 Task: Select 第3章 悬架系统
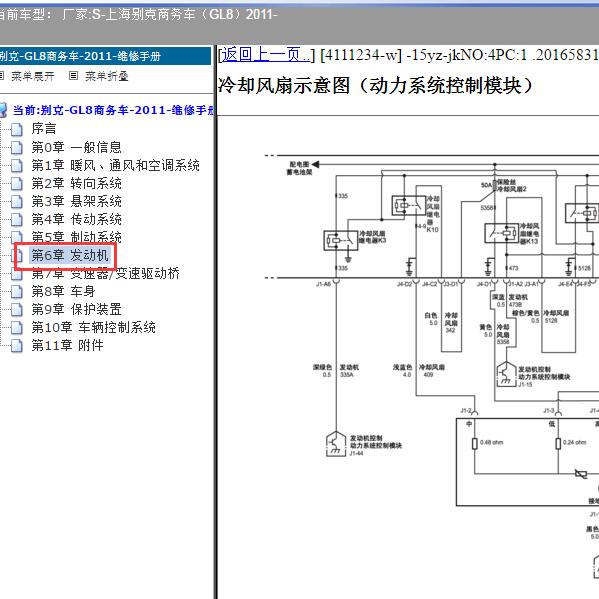76,201
